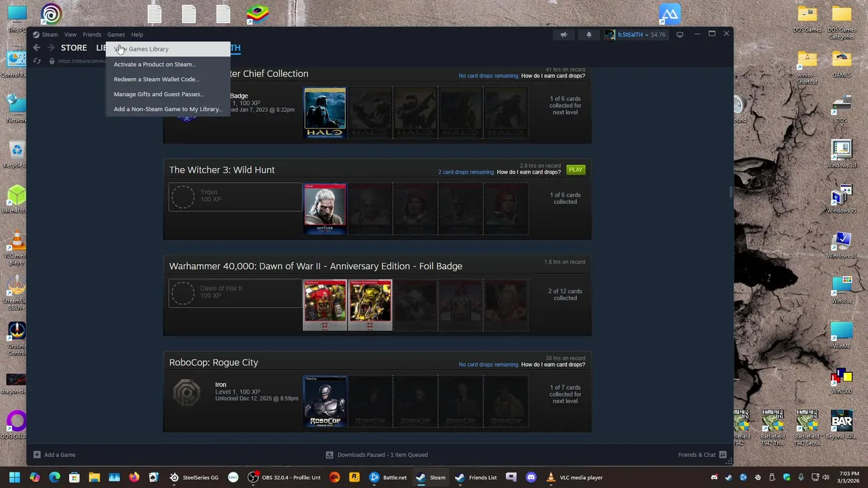Click the b.StEalTH profile avatar

click(x=610, y=35)
